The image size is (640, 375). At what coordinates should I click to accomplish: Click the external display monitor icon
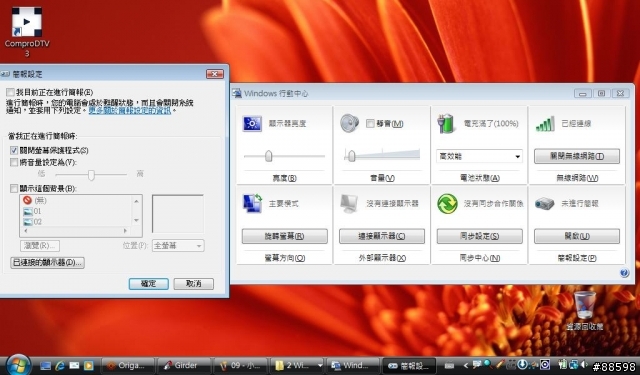(349, 204)
